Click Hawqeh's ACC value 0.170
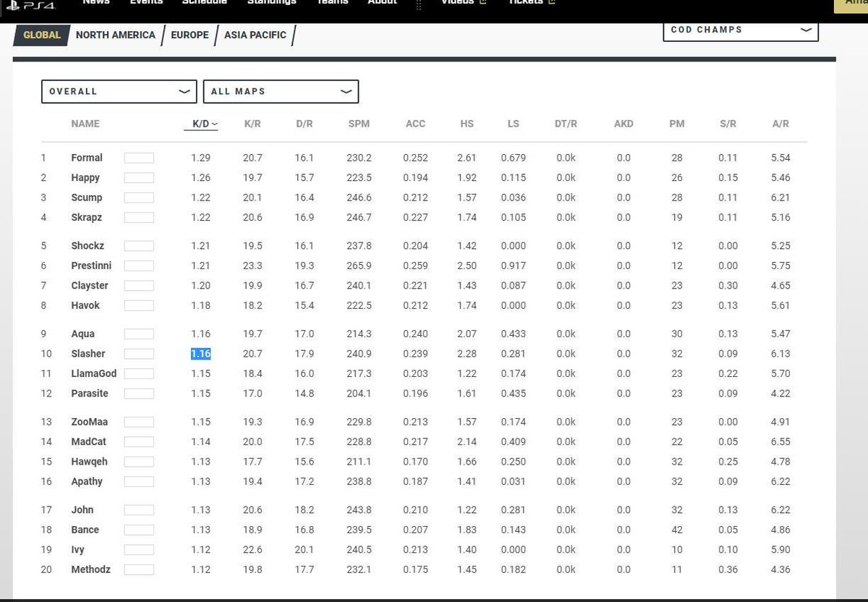The image size is (868, 602). (415, 462)
